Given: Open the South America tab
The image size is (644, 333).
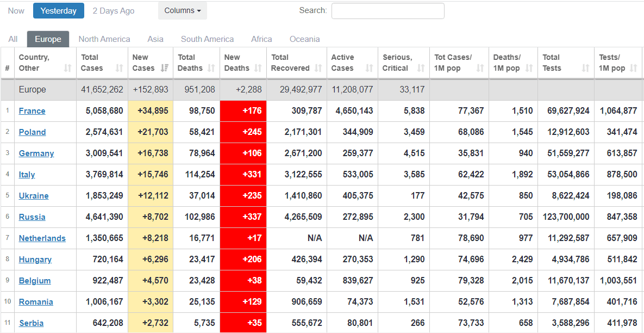Looking at the screenshot, I should pos(207,39).
